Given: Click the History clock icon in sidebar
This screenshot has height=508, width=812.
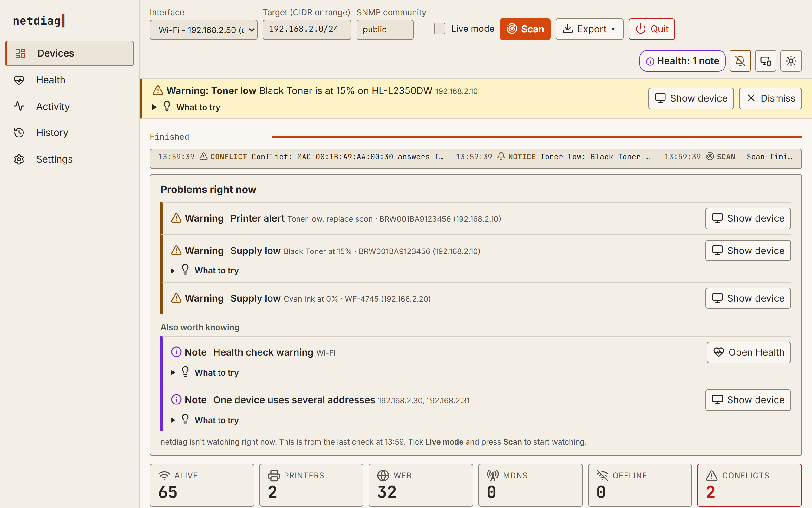Looking at the screenshot, I should [19, 133].
